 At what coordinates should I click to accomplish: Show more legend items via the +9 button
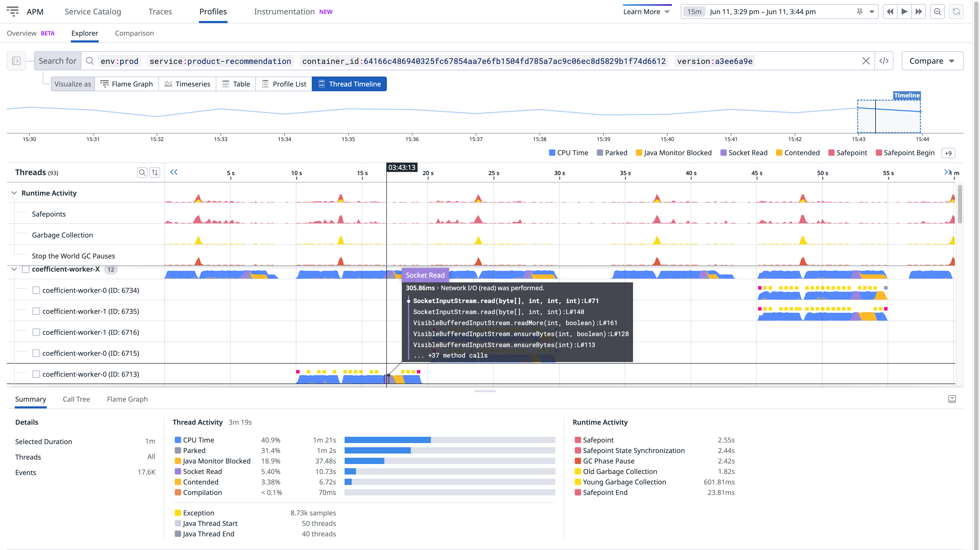click(948, 153)
